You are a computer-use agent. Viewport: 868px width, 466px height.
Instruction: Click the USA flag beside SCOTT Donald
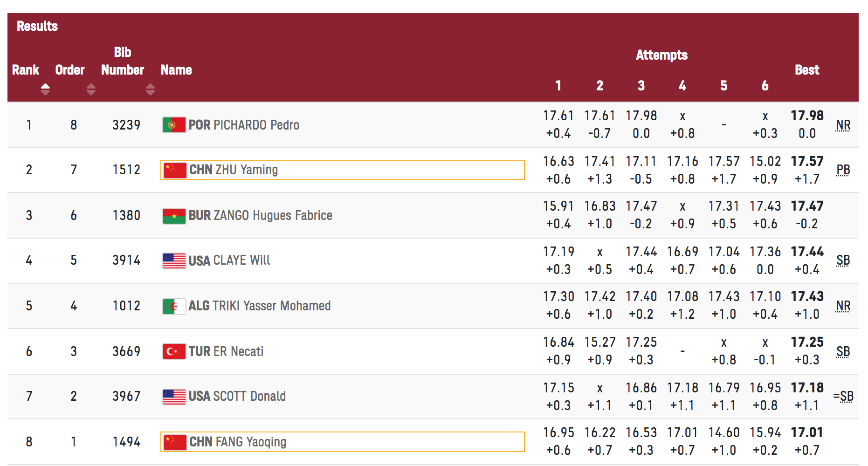pos(174,397)
